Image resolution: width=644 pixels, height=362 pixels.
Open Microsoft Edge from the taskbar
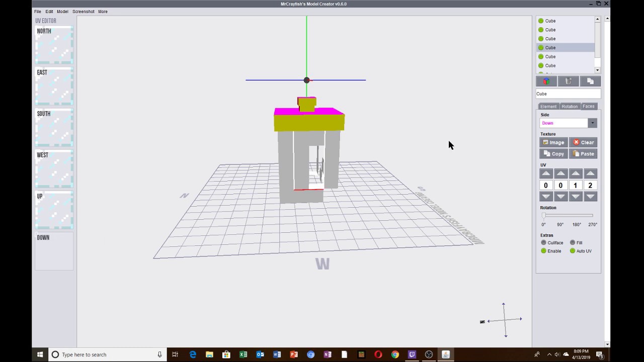click(193, 354)
